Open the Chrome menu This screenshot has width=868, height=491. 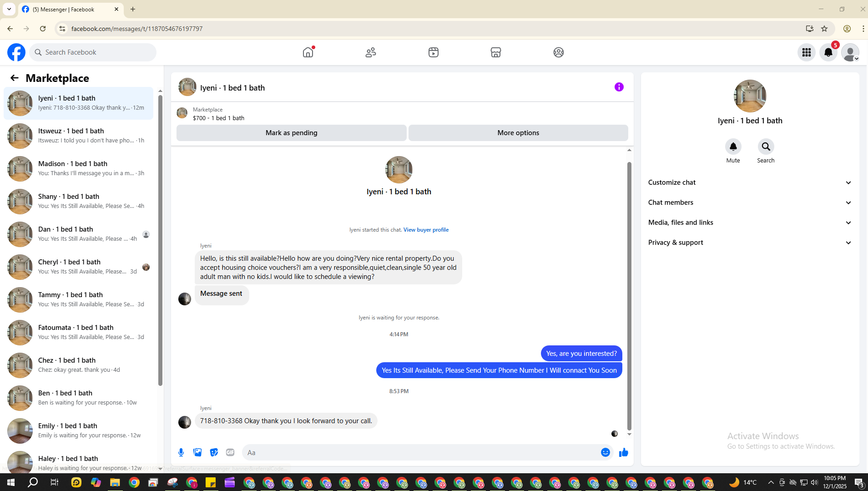tap(863, 29)
